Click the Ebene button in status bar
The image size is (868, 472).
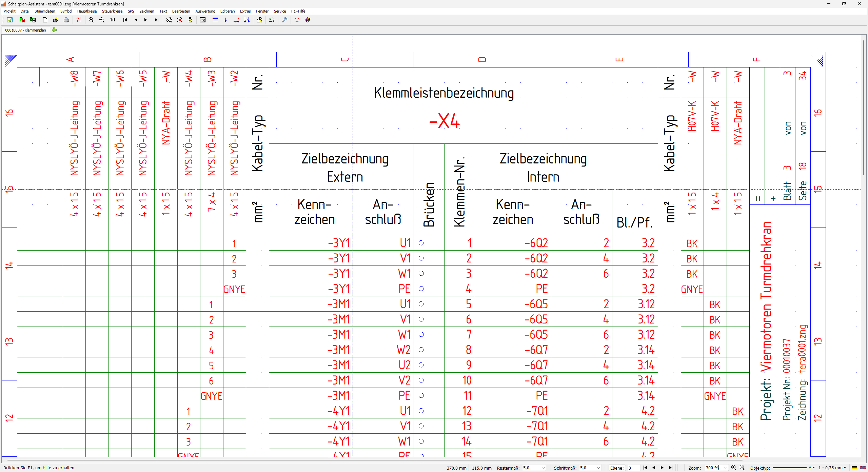coord(616,468)
